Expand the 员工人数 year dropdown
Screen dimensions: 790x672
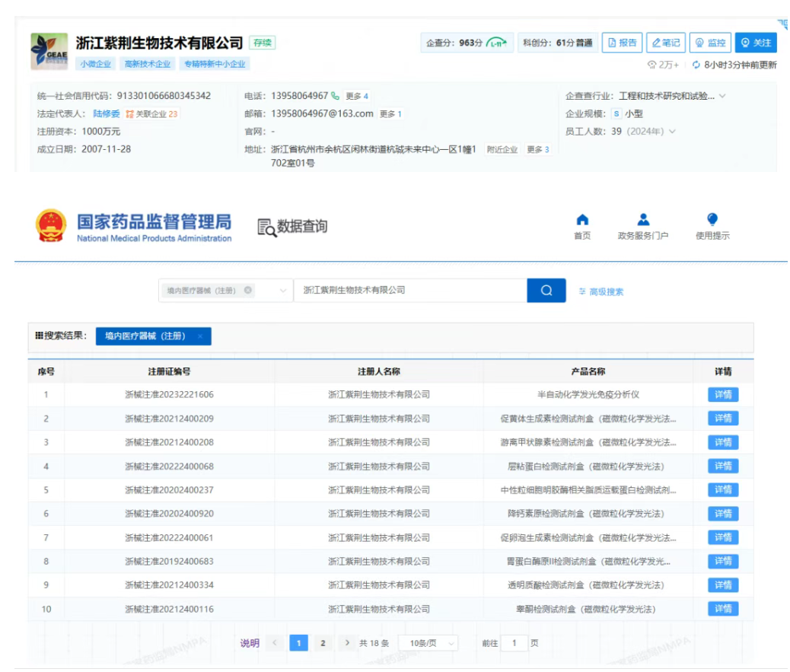tap(672, 132)
